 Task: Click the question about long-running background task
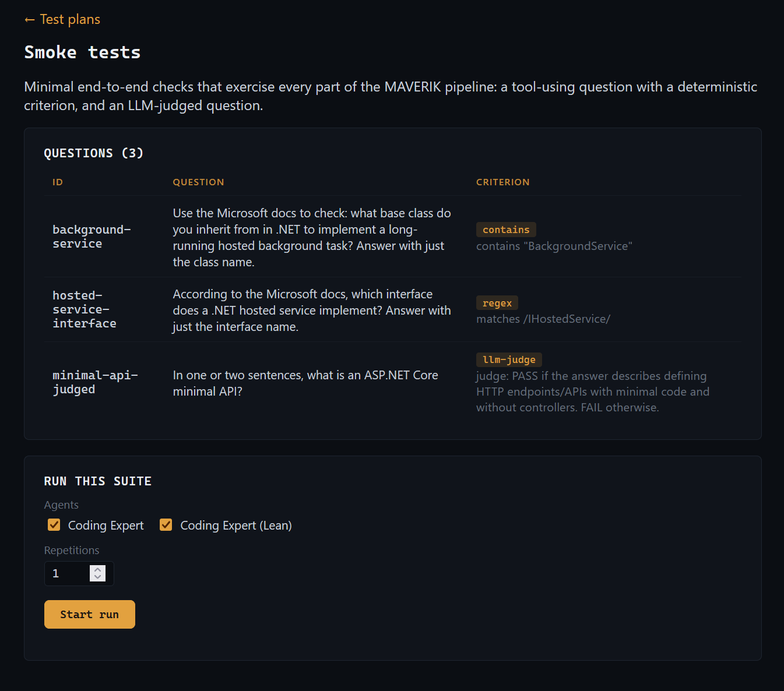point(312,238)
